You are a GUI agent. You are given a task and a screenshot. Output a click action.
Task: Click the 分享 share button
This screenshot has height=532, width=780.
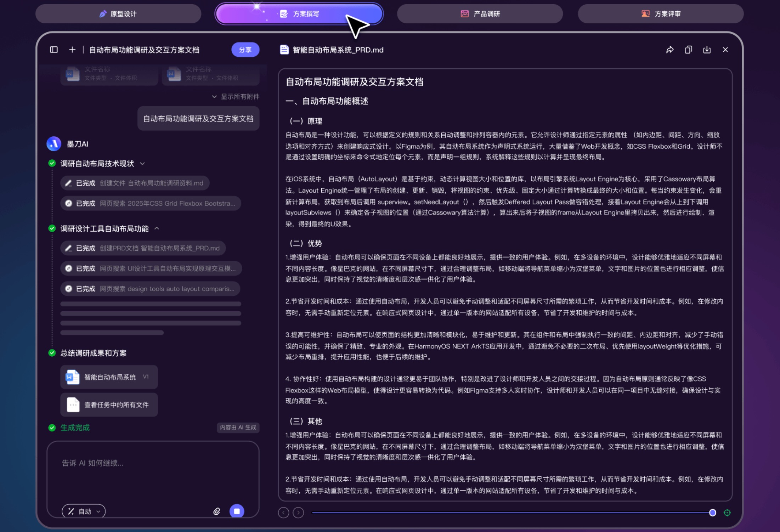click(x=245, y=50)
